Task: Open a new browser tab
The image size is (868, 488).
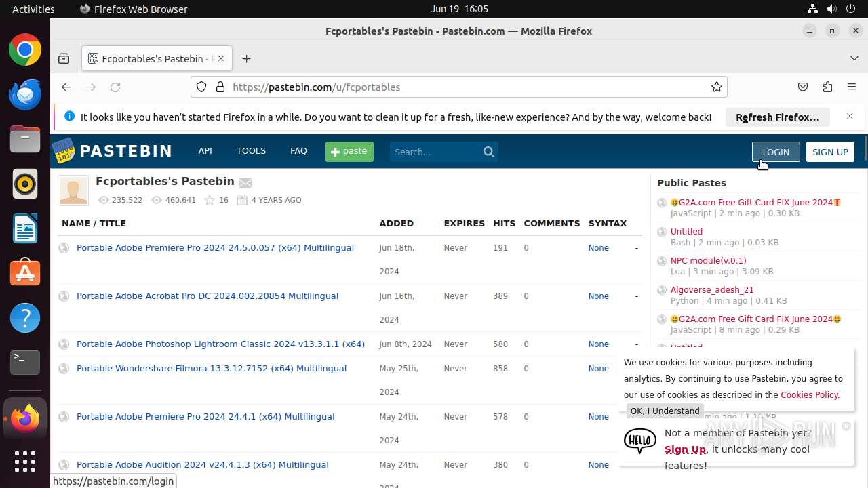Action: tap(246, 59)
